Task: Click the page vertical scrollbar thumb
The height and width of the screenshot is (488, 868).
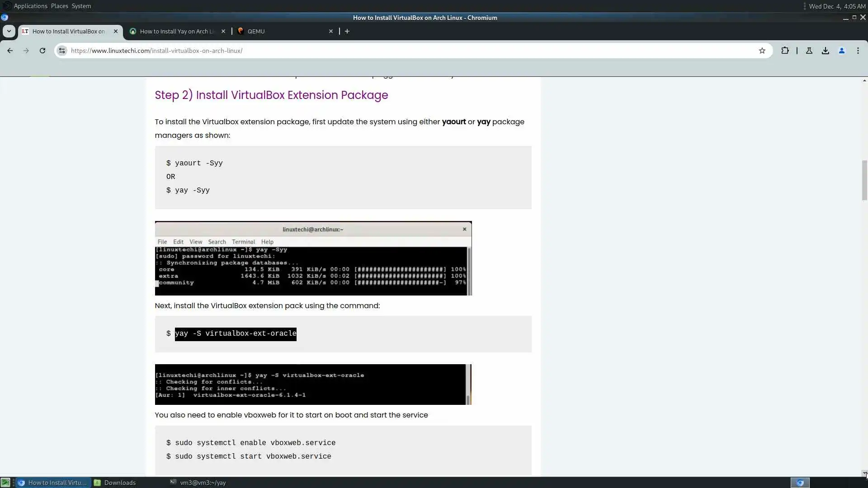Action: tap(864, 180)
